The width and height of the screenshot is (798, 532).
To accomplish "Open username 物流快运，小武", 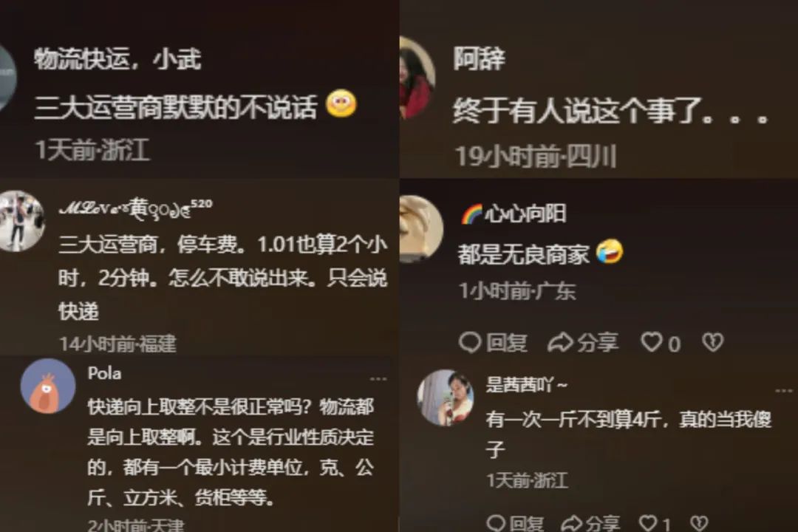I will pos(117,58).
